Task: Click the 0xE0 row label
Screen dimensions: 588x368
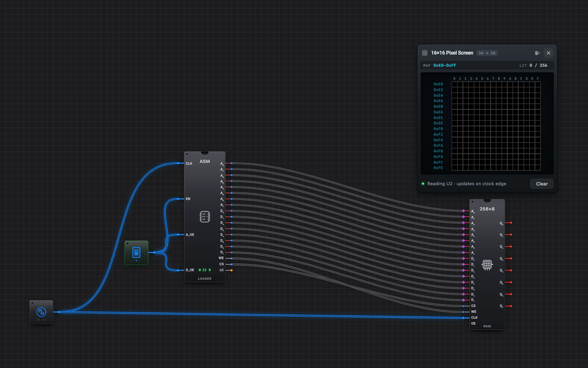Action: pos(438,84)
